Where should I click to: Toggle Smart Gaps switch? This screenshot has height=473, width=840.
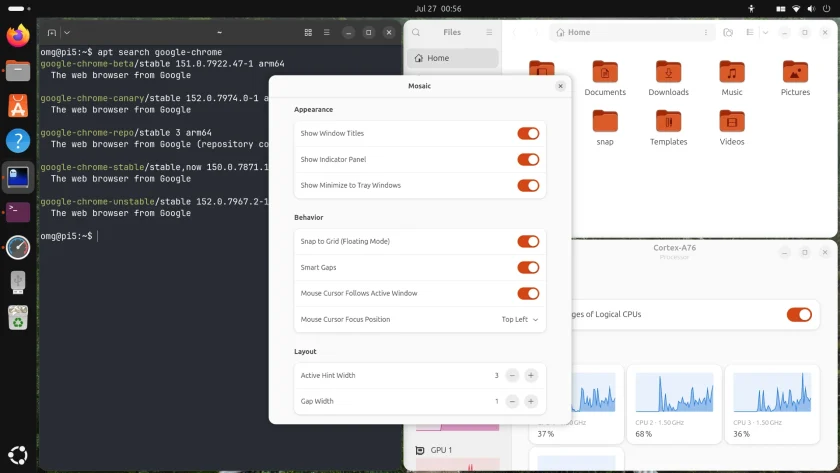pos(528,267)
